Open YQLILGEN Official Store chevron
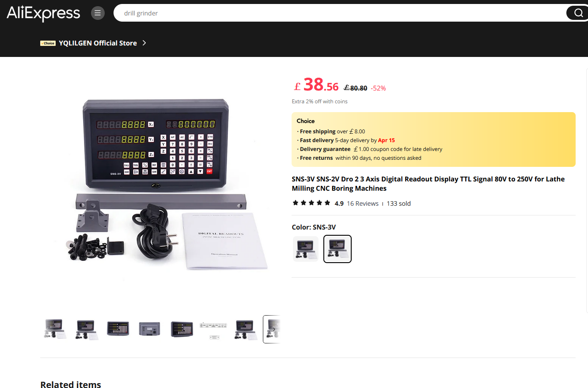 coord(144,43)
